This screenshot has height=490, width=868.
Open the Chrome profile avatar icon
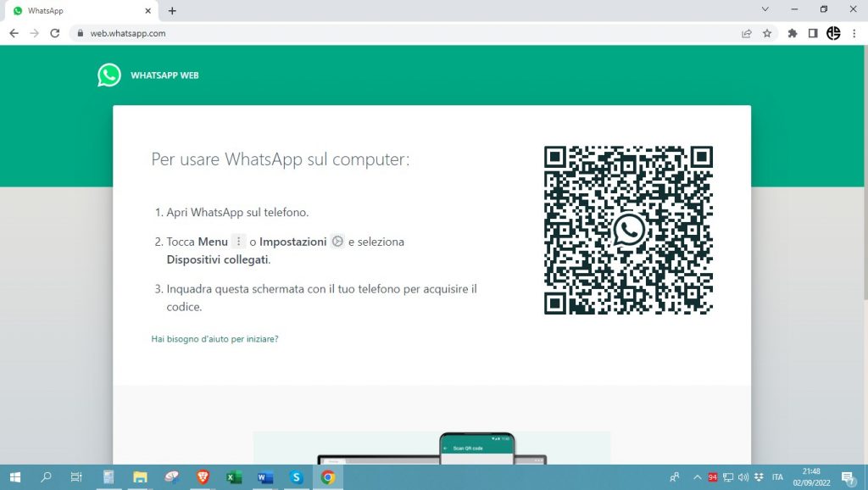(832, 33)
